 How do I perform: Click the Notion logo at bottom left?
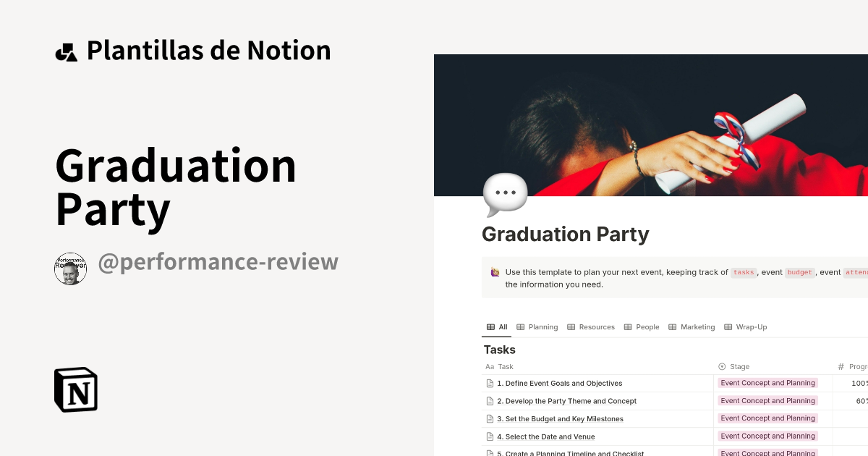click(x=76, y=389)
